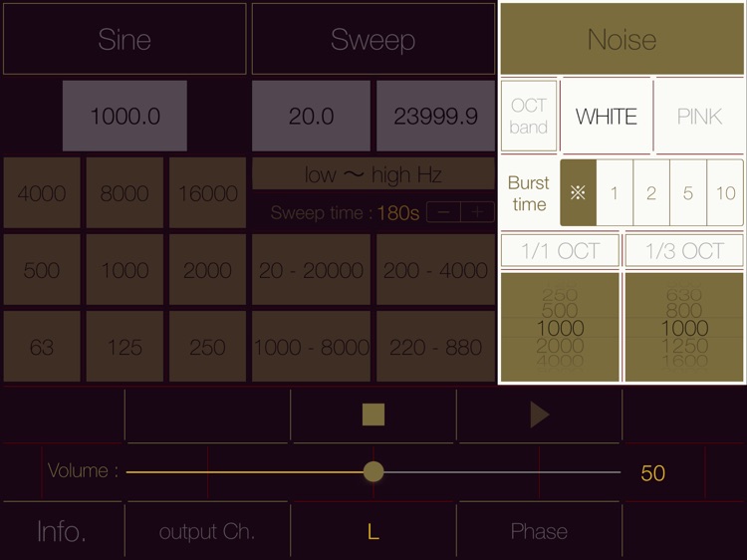Decrease sweep time with minus stepper
Image resolution: width=747 pixels, height=560 pixels.
click(x=443, y=212)
